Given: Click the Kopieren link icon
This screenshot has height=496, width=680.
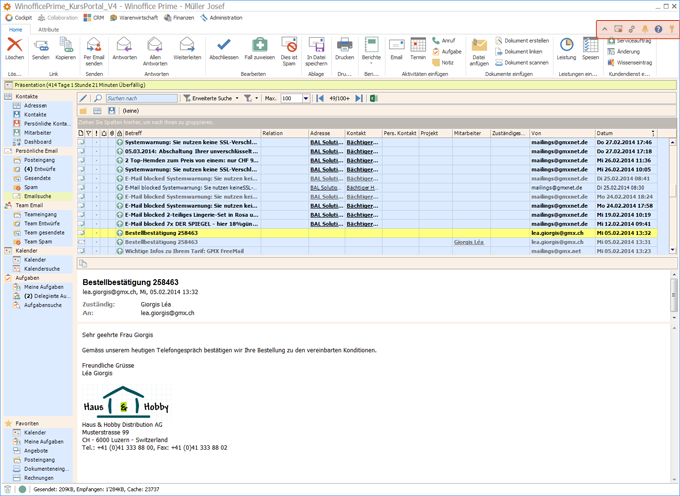Looking at the screenshot, I should [x=66, y=45].
